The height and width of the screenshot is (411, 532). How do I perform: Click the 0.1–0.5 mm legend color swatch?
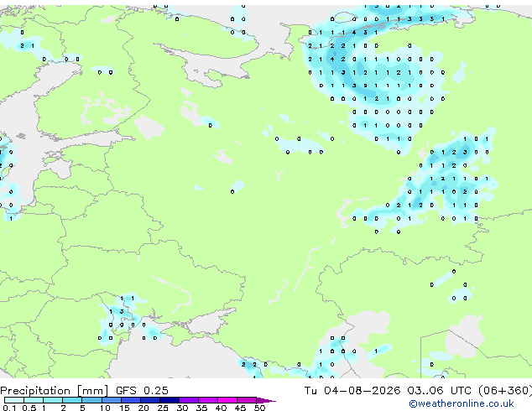[14, 400]
